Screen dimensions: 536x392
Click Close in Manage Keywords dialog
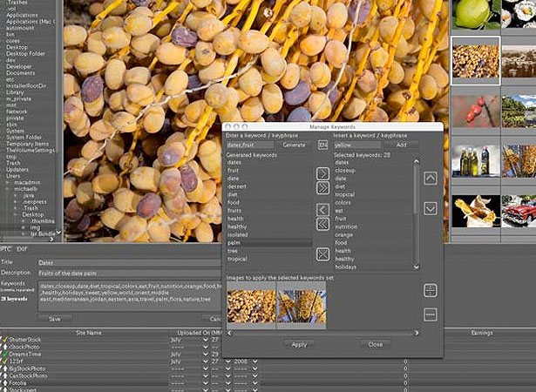(376, 344)
